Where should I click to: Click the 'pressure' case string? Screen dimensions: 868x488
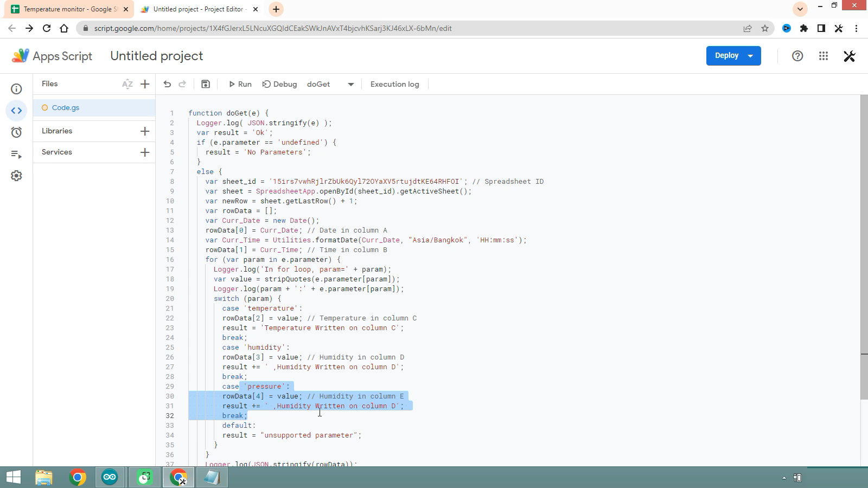pyautogui.click(x=264, y=387)
